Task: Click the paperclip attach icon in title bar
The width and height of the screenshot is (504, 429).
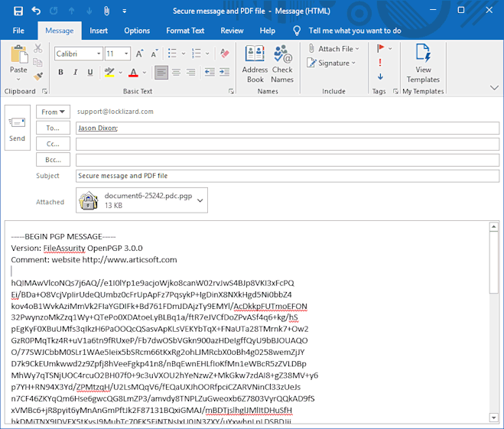Action: [x=106, y=11]
